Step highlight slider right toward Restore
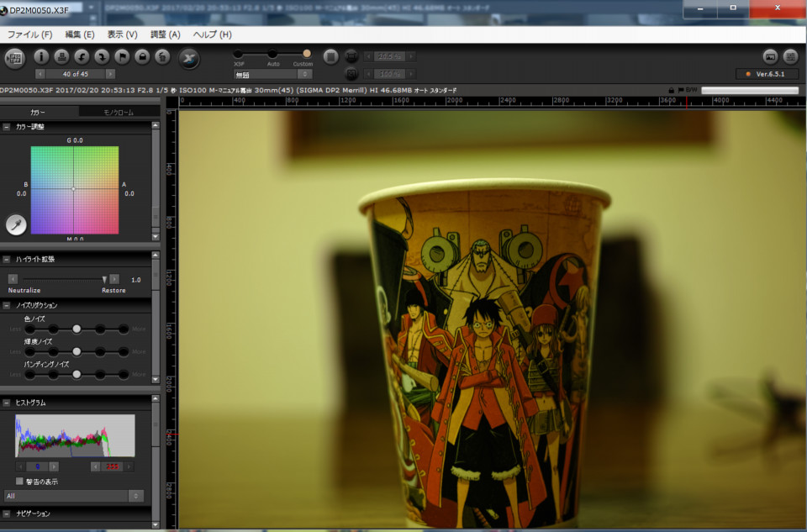Screen dimensions: 807x532 coord(114,279)
